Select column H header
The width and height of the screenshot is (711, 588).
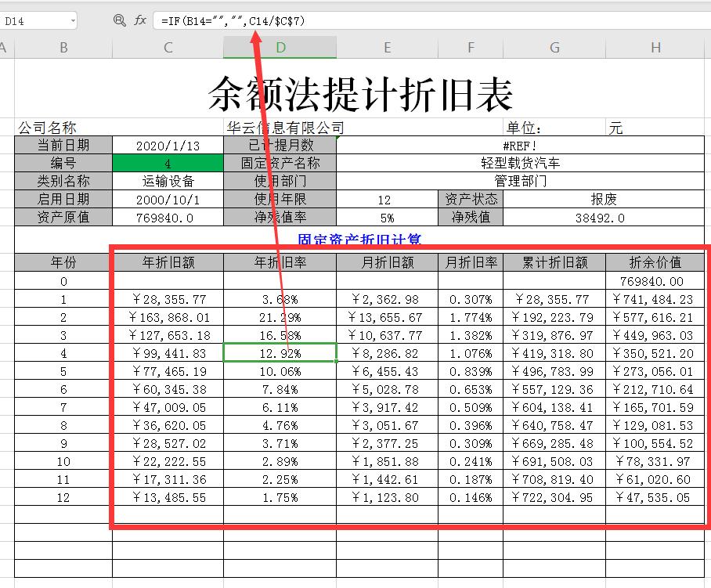point(655,47)
